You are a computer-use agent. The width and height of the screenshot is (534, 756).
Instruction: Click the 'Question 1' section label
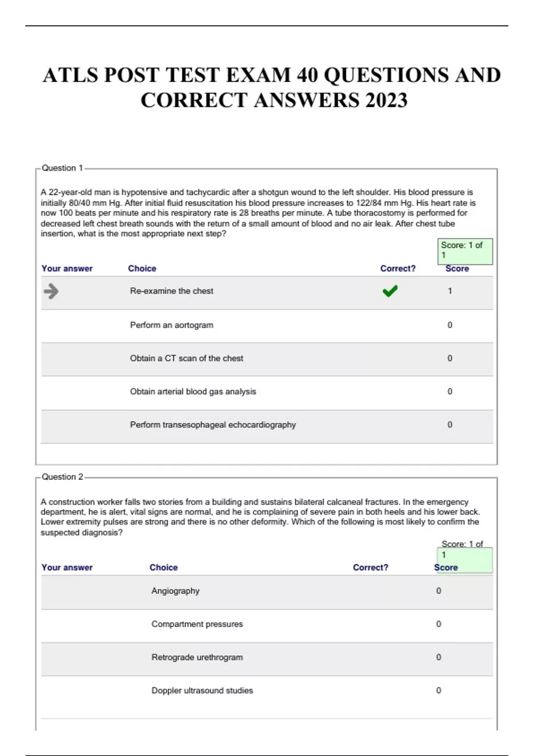pyautogui.click(x=62, y=168)
